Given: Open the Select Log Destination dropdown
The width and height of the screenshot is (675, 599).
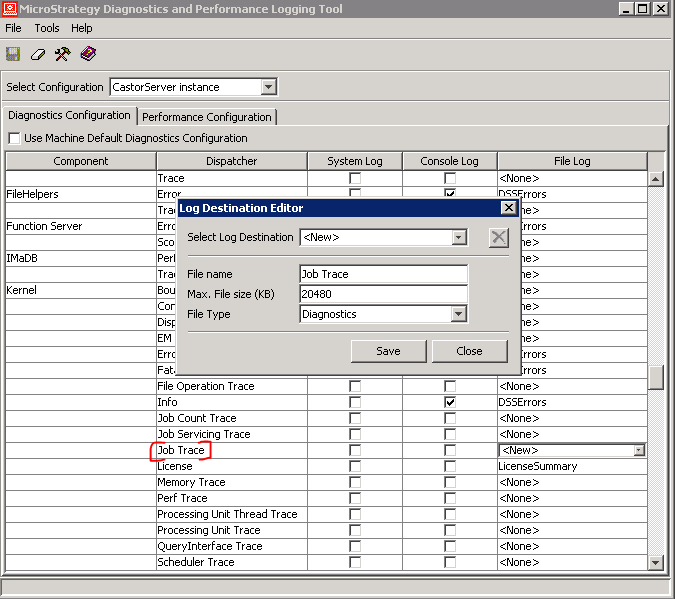Looking at the screenshot, I should (459, 237).
